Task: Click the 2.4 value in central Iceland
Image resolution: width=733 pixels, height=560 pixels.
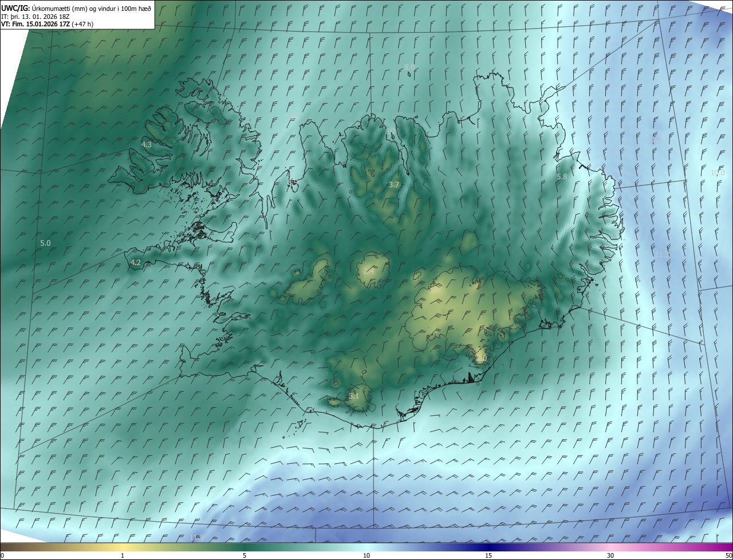Action: [369, 271]
